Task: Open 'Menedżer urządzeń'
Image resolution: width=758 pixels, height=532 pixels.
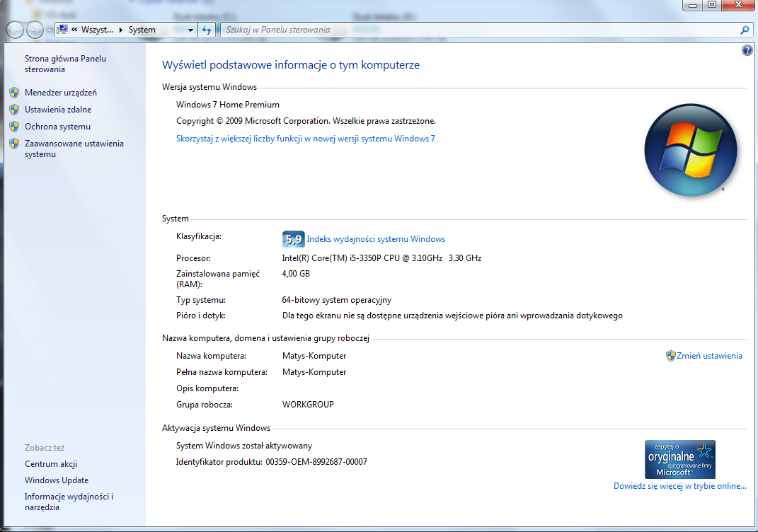Action: pos(61,92)
